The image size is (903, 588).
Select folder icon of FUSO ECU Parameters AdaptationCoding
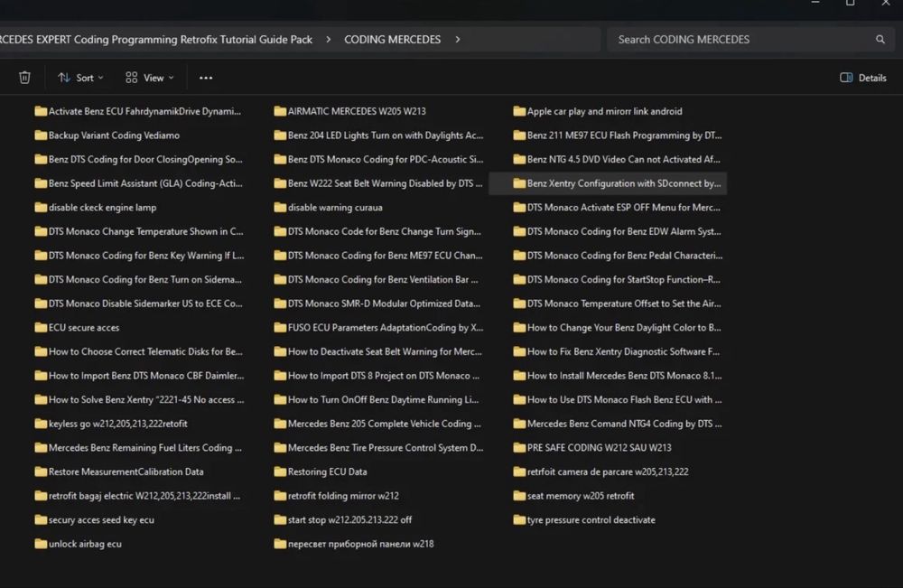[x=280, y=328]
